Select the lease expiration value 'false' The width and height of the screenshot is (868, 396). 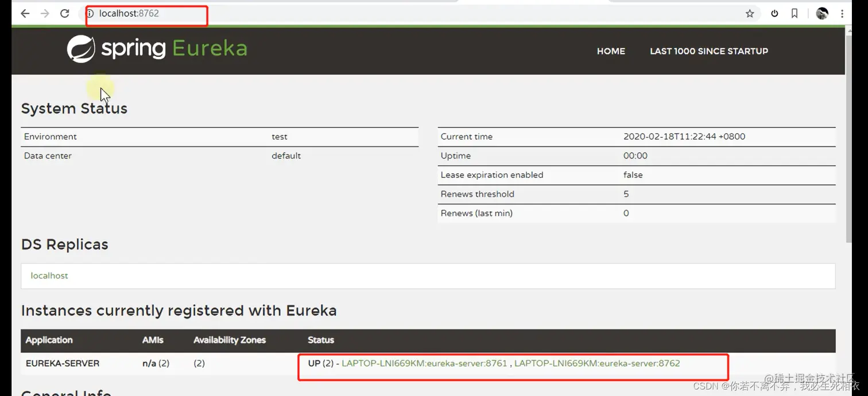(633, 175)
